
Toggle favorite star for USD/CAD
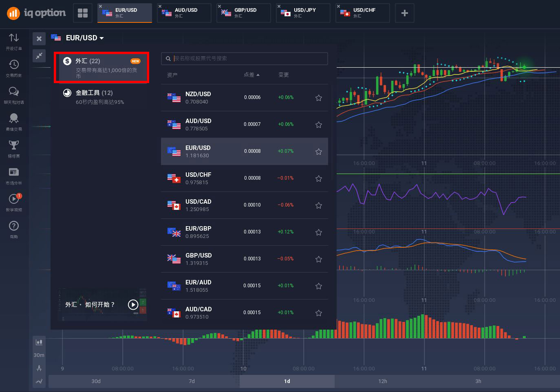pos(319,205)
